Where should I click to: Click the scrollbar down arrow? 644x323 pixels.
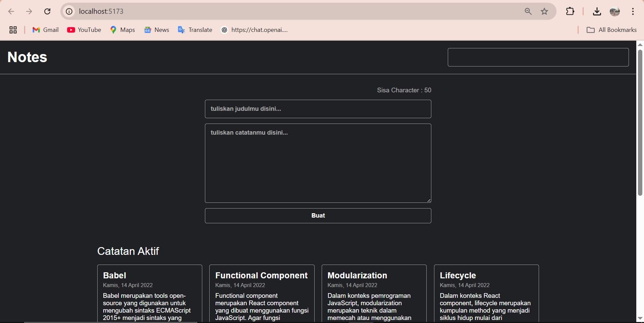point(640,318)
